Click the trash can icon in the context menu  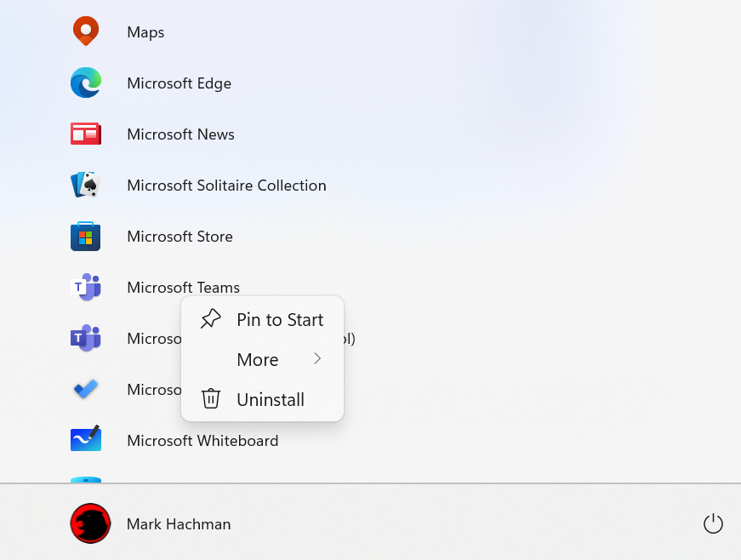211,399
